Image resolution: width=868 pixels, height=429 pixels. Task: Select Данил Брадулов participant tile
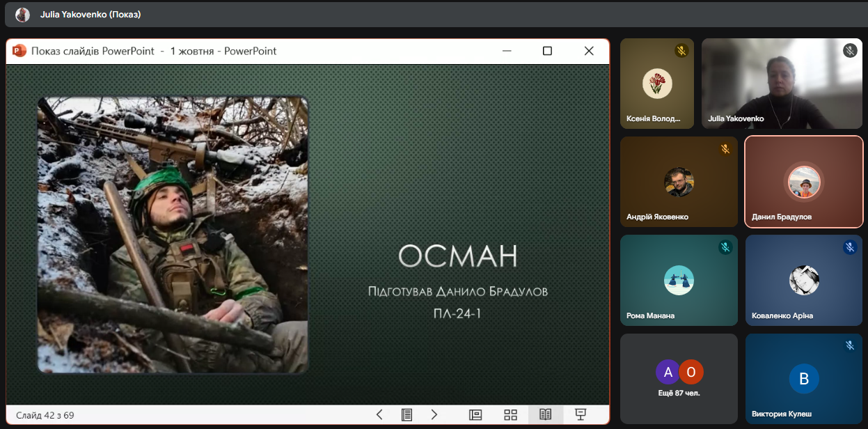pyautogui.click(x=803, y=182)
